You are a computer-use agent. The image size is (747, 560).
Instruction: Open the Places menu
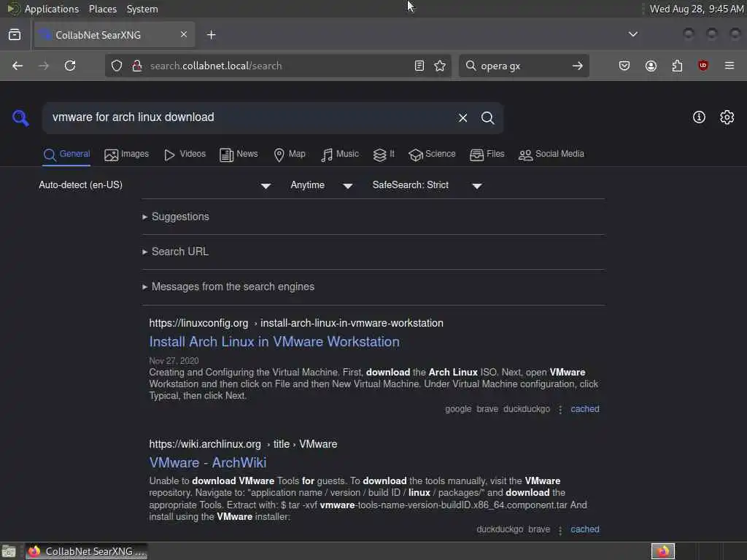click(102, 9)
